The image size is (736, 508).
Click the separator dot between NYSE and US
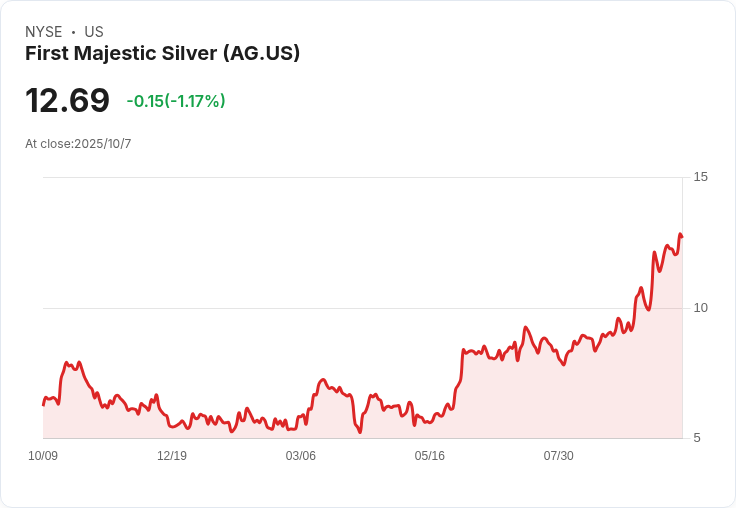point(73,32)
